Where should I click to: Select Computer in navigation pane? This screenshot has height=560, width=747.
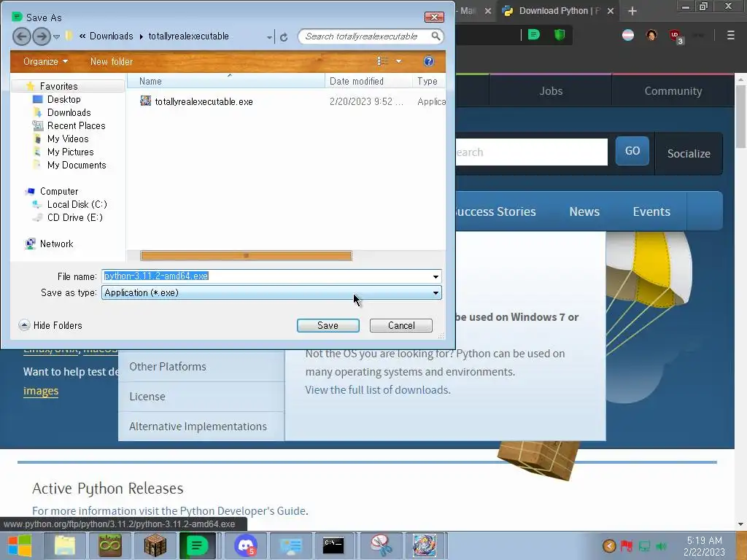58,192
